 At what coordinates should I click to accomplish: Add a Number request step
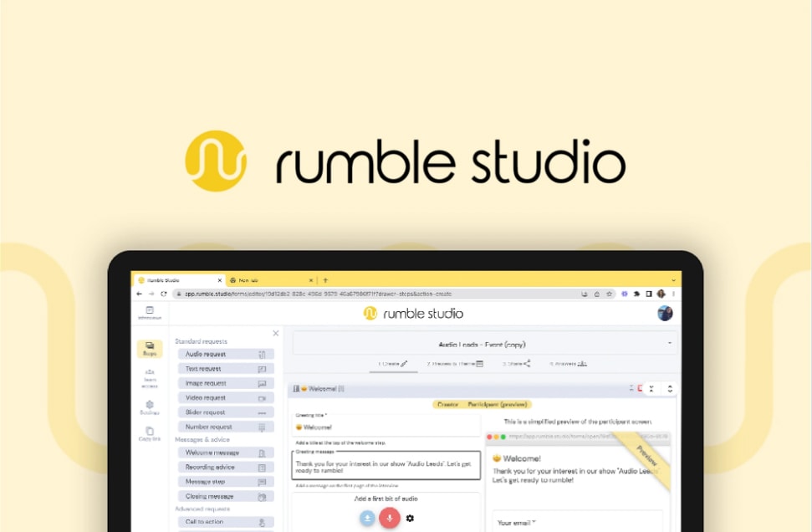[226, 427]
